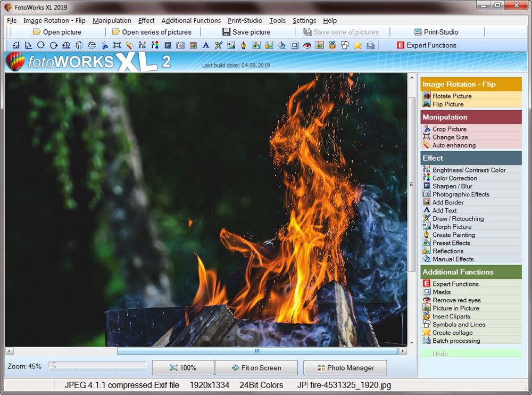Viewport: 532px width, 395px height.
Task: Open Photographic Effects with the camera icon
Action: tap(180, 45)
